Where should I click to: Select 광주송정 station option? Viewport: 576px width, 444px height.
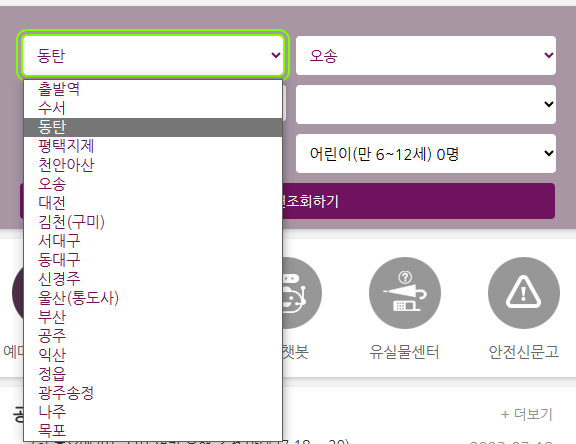coord(153,393)
